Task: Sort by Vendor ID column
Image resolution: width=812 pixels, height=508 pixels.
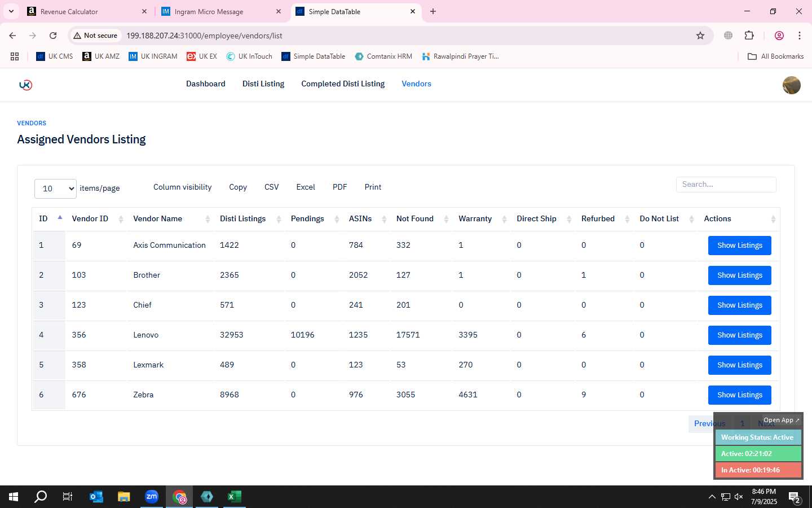Action: pos(96,219)
